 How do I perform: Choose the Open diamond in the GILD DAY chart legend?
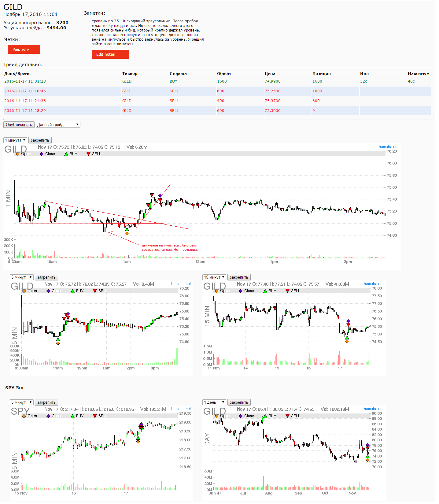point(217,416)
